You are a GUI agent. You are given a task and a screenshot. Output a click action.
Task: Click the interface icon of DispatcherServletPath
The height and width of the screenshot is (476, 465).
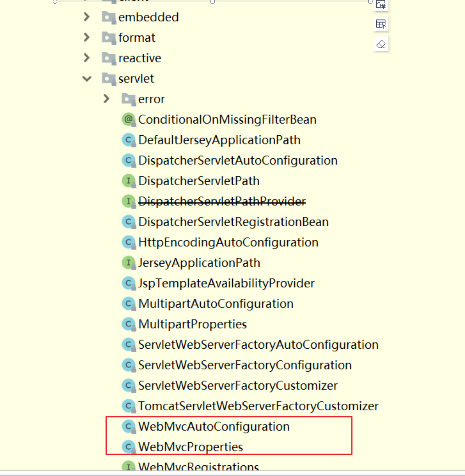pos(129,181)
